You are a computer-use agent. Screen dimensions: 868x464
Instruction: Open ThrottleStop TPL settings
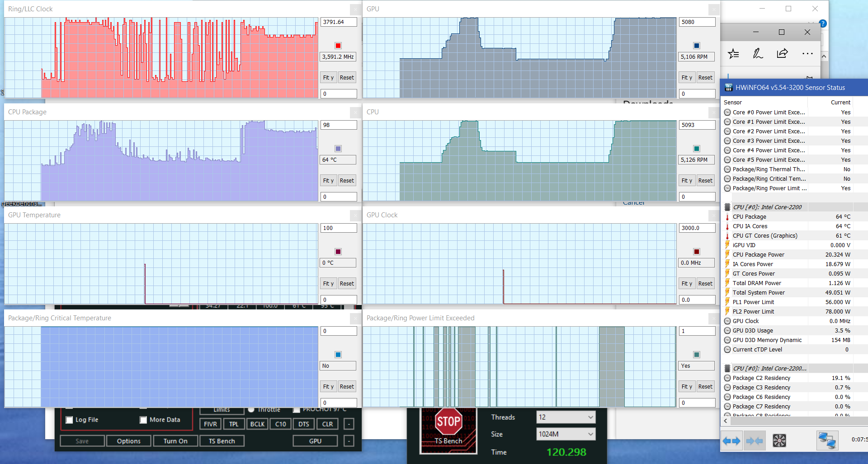pyautogui.click(x=234, y=424)
